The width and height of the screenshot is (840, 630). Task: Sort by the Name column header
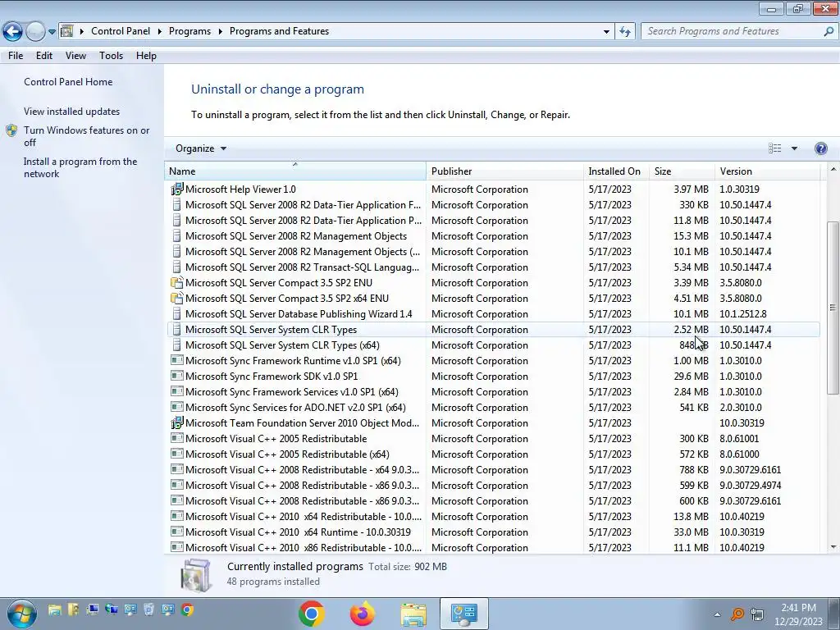pos(295,171)
